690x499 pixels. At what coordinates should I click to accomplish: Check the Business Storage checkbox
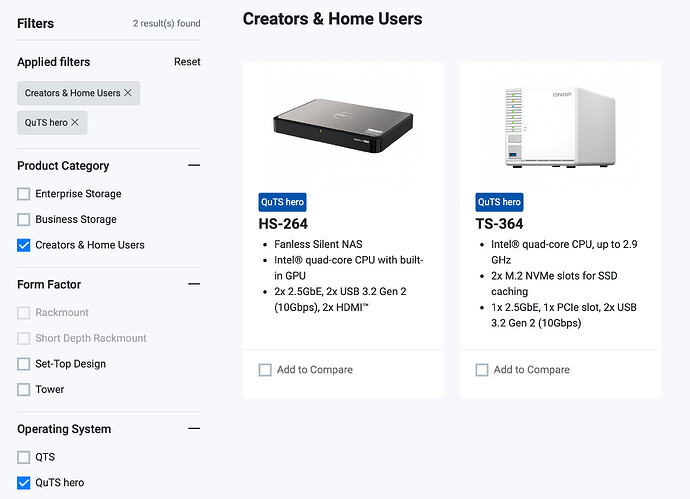(24, 220)
